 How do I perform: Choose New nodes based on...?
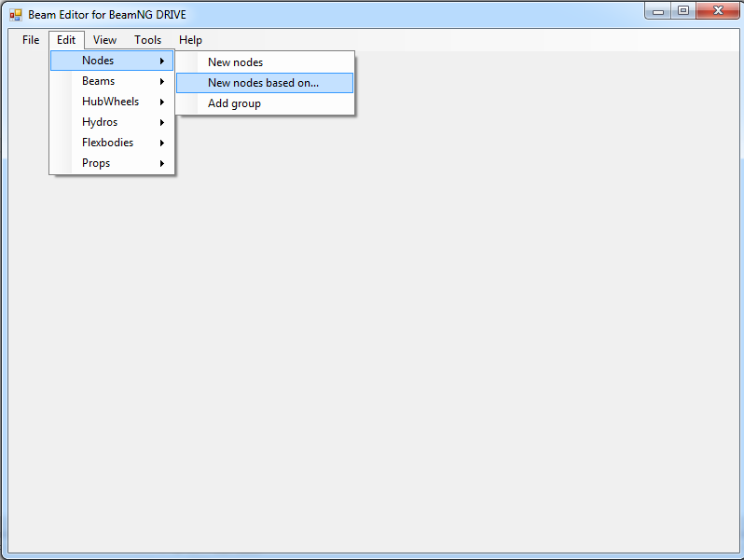tap(265, 83)
